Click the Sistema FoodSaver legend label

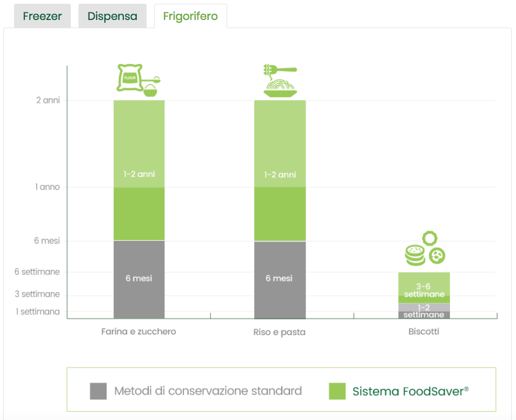(x=411, y=391)
